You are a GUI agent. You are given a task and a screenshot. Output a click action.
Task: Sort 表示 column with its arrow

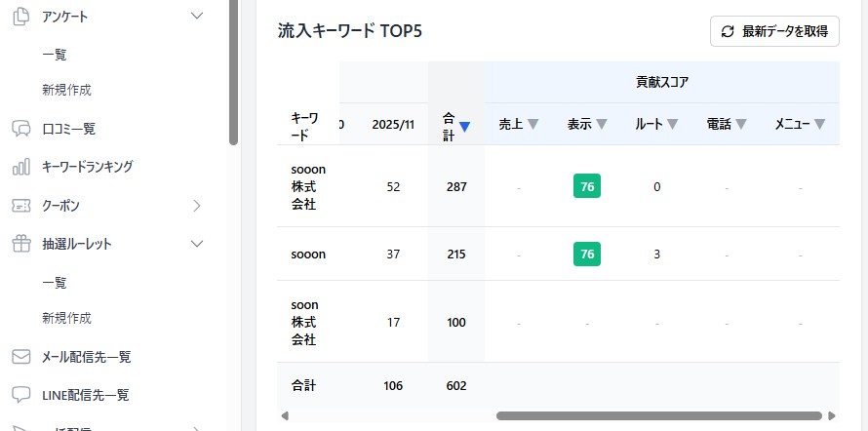602,125
